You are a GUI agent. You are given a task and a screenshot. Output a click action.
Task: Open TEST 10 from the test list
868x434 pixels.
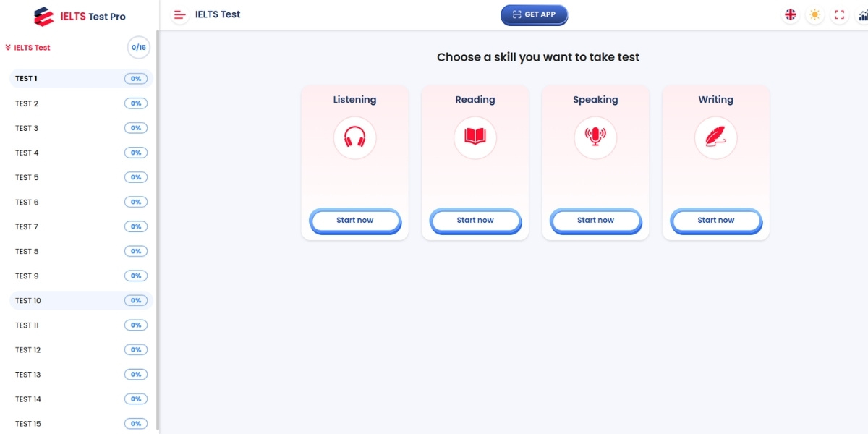(28, 300)
